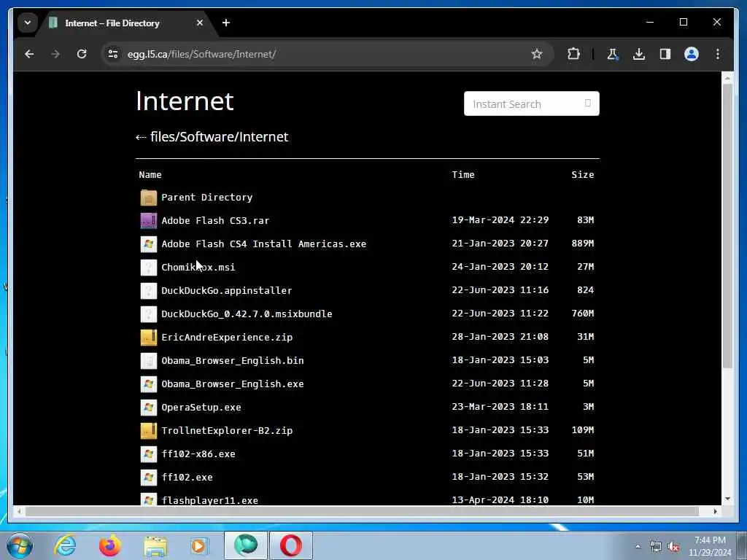Click Parent Directory folder icon
Screen dimensions: 747x560
149,197
